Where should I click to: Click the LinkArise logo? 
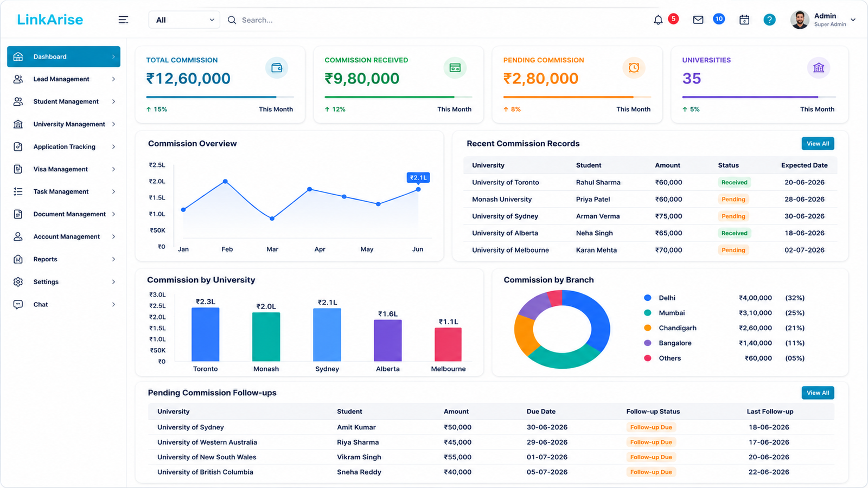pyautogui.click(x=50, y=20)
